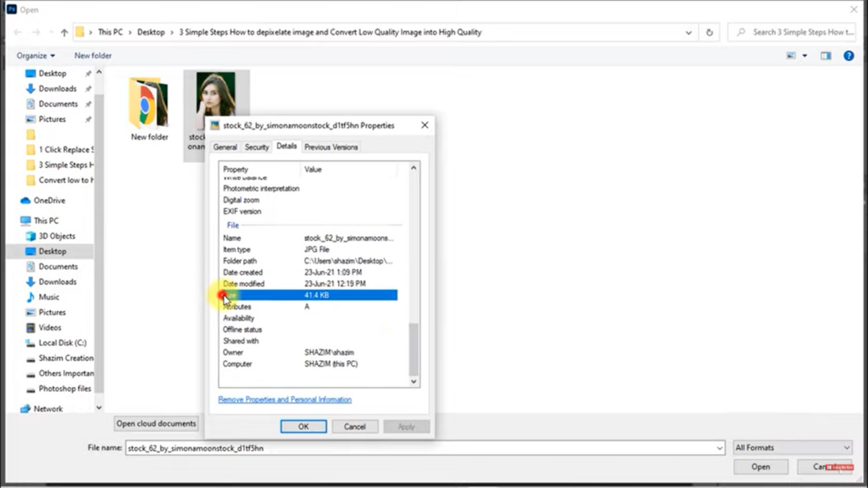Open the Videos folder in sidebar
The width and height of the screenshot is (868, 488).
click(31, 327)
